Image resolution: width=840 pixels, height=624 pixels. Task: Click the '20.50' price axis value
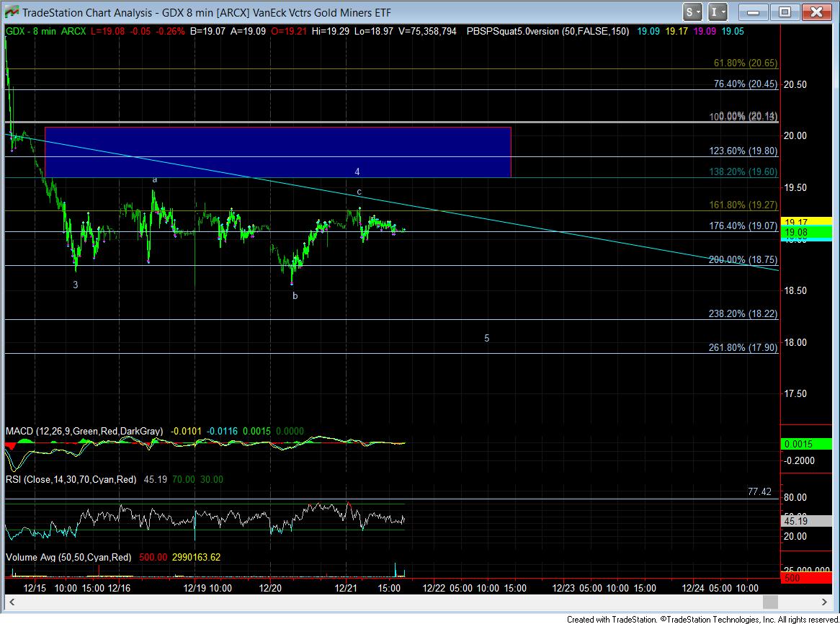pyautogui.click(x=795, y=84)
